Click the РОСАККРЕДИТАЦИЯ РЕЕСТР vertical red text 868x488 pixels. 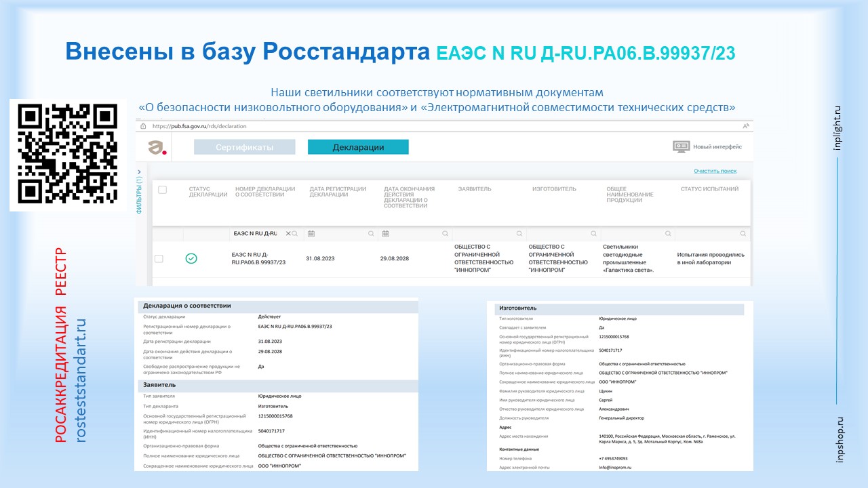[x=61, y=346]
